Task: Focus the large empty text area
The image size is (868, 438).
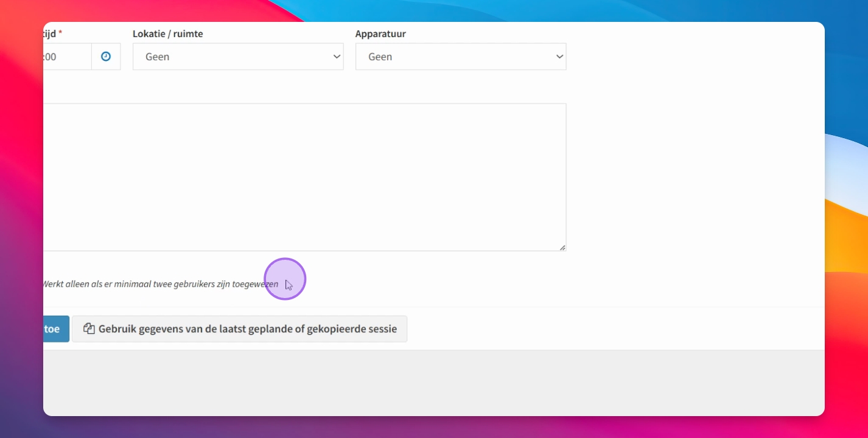Action: coord(304,177)
